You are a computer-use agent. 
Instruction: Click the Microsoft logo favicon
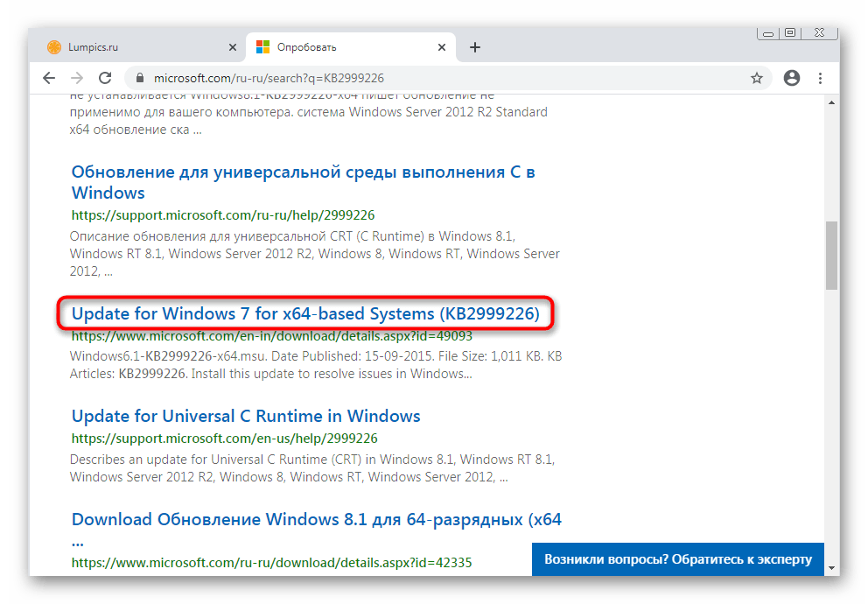(263, 47)
